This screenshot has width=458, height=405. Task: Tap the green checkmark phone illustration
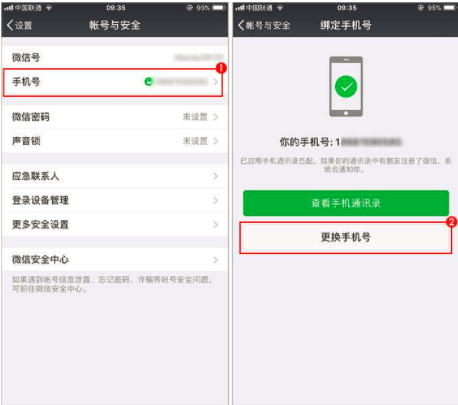click(x=346, y=86)
